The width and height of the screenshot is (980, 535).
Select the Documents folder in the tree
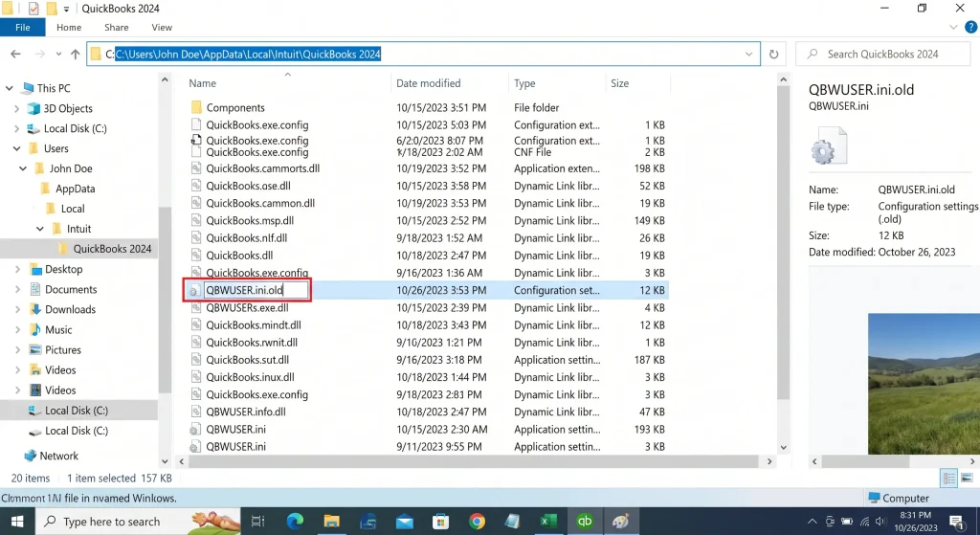71,289
